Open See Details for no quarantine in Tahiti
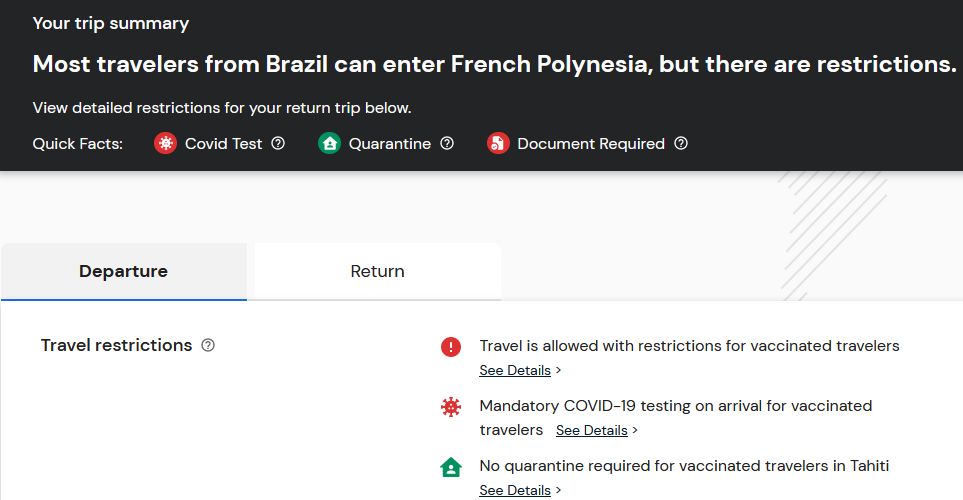 coord(515,490)
